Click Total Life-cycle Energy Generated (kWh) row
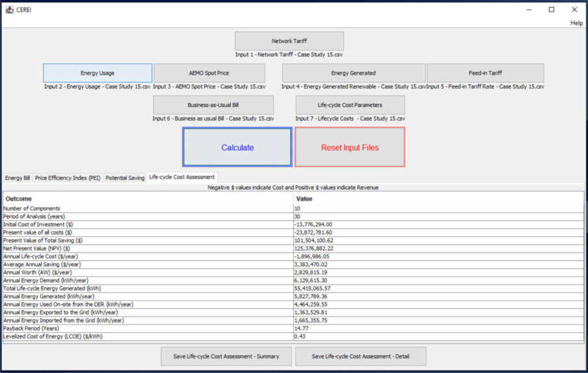The image size is (588, 373). 293,288
